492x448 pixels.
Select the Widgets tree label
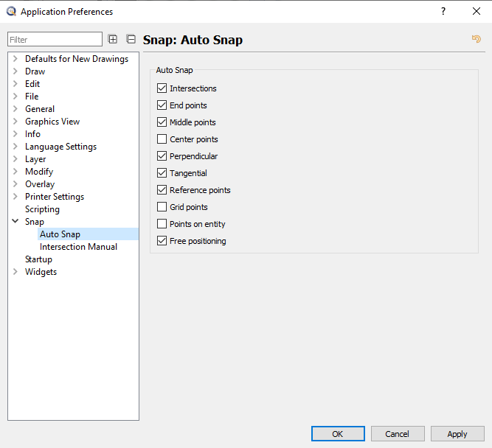coord(41,272)
